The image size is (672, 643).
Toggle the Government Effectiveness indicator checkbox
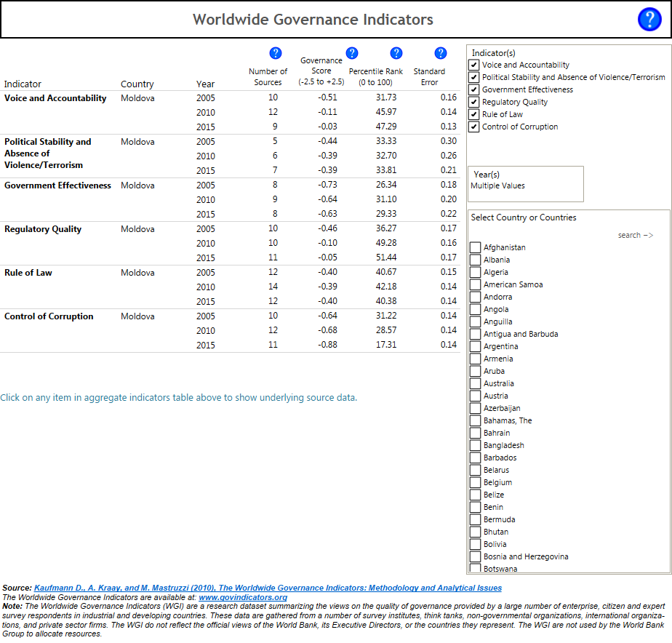[474, 90]
